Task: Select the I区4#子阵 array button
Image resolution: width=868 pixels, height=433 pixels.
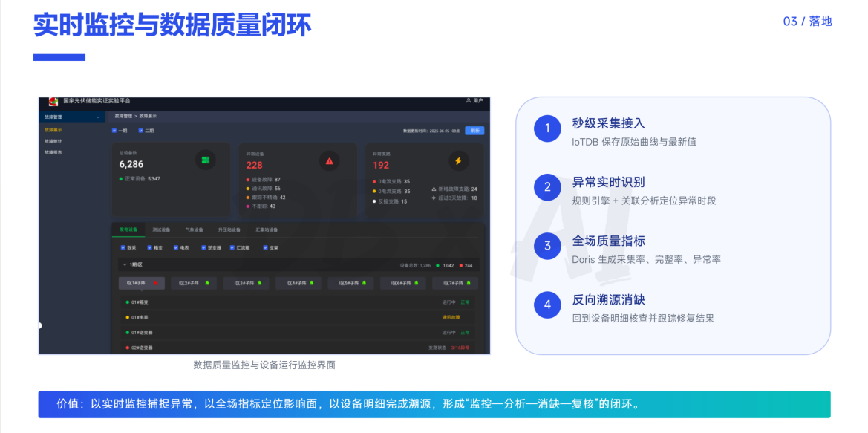Action: click(x=299, y=284)
